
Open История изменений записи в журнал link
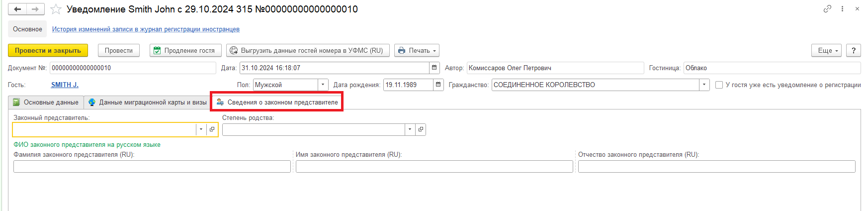[x=146, y=29]
